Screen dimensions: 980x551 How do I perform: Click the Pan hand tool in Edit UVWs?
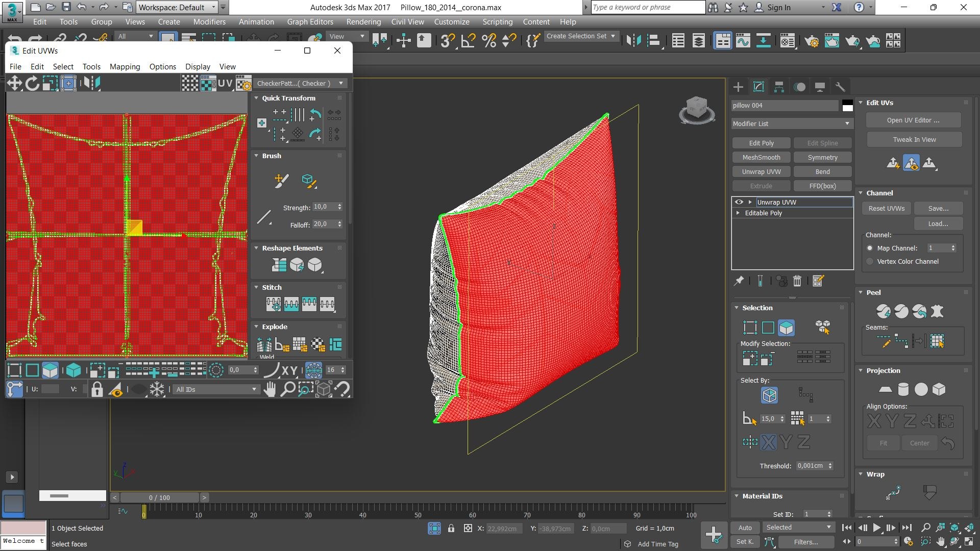270,389
